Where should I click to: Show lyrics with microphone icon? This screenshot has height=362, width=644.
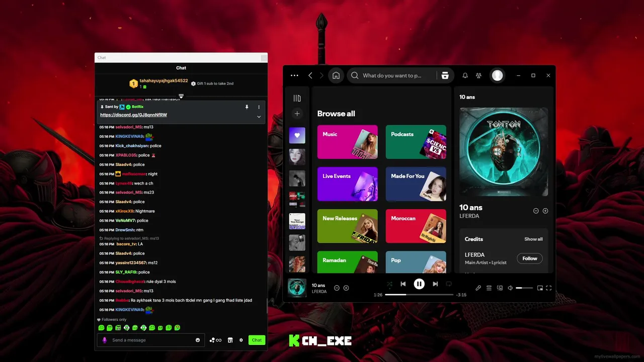point(478,288)
